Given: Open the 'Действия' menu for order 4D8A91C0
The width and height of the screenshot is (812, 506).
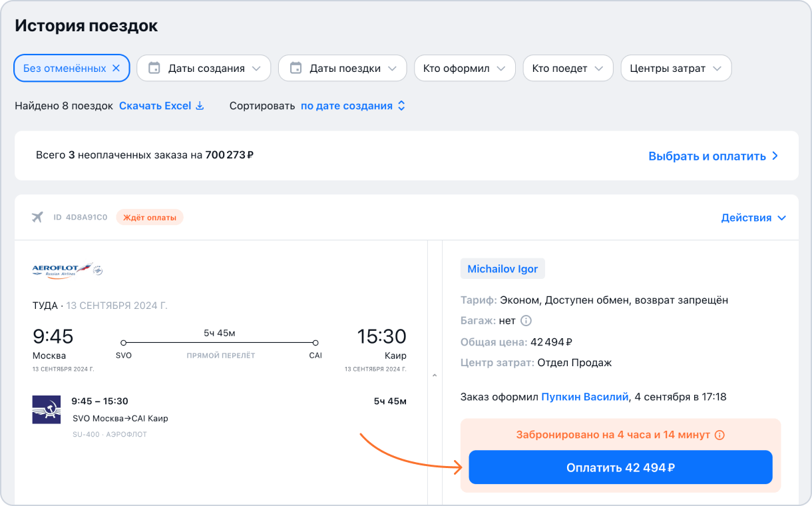Looking at the screenshot, I should (x=753, y=218).
